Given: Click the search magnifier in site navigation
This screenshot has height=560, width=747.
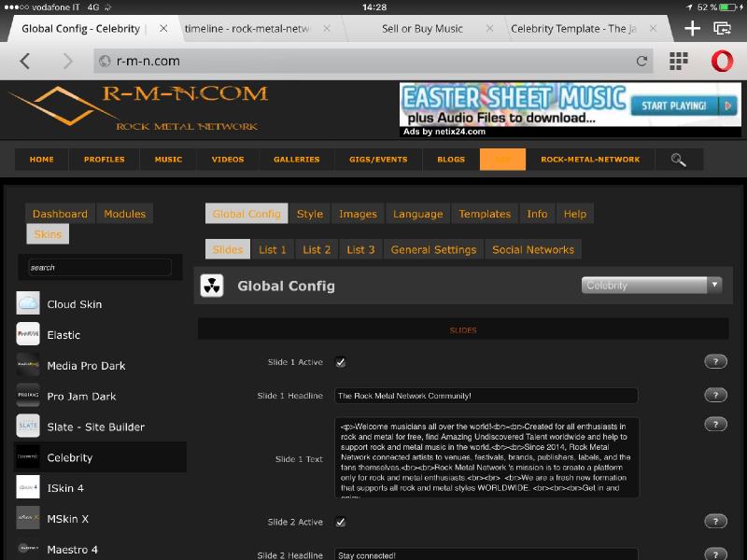Looking at the screenshot, I should (x=679, y=160).
